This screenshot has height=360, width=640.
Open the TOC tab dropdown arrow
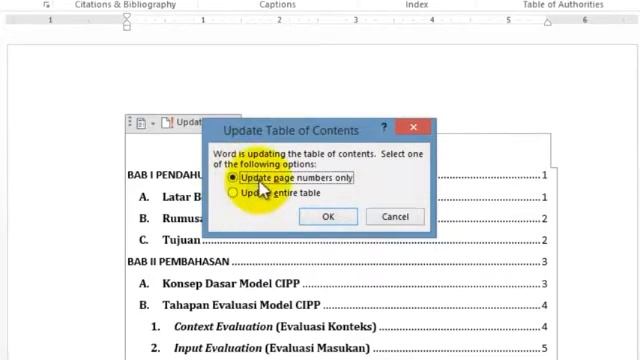[153, 123]
